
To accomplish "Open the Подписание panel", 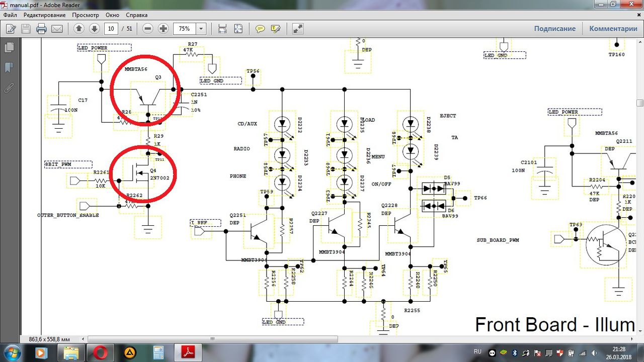I will tap(554, 29).
